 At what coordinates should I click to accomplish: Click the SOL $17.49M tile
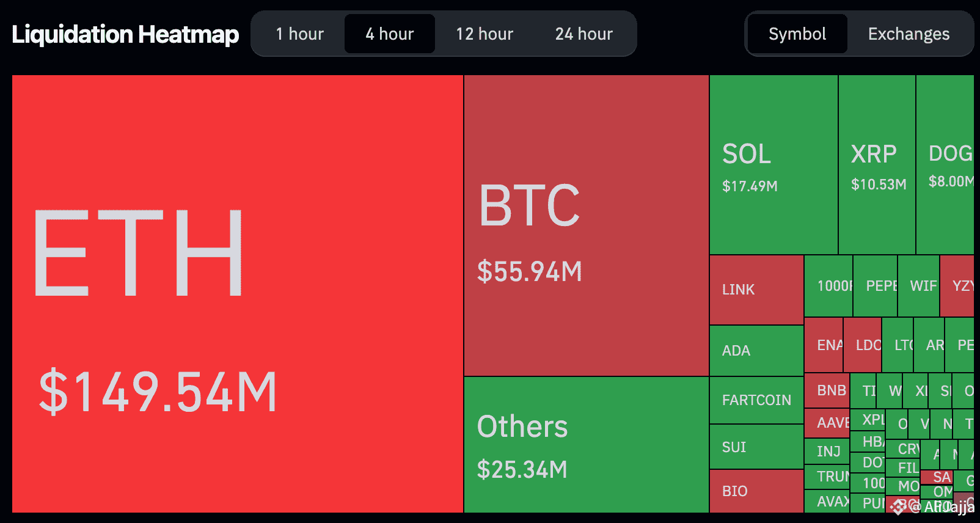773,165
